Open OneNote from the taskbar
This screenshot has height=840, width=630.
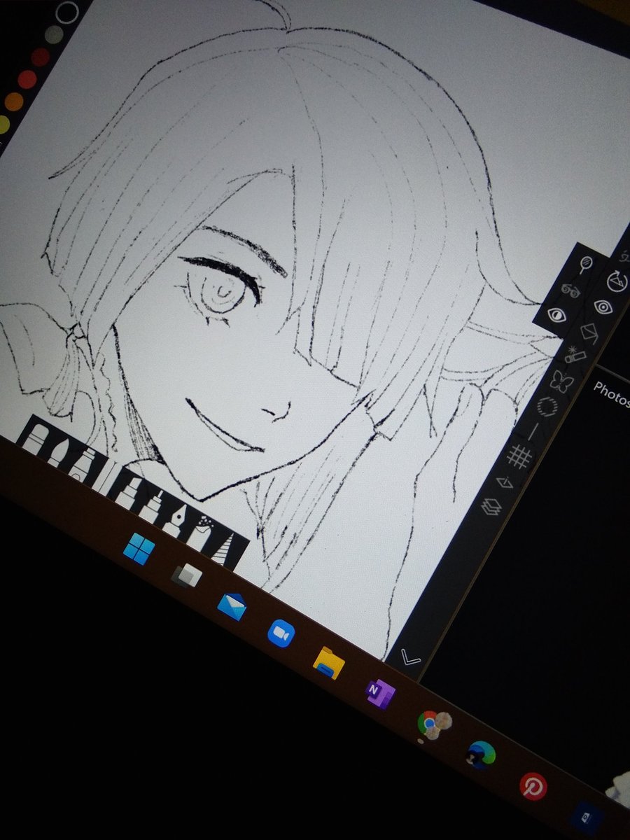pyautogui.click(x=380, y=693)
